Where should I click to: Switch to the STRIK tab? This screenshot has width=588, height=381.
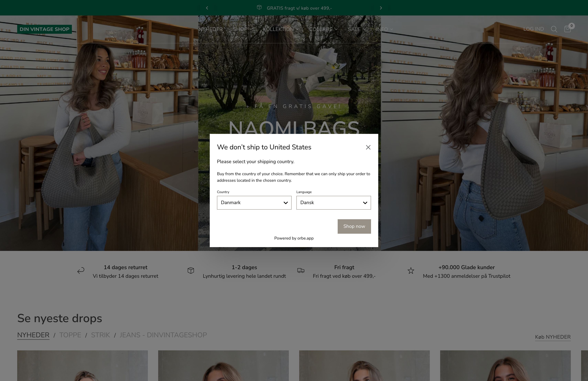pyautogui.click(x=101, y=335)
